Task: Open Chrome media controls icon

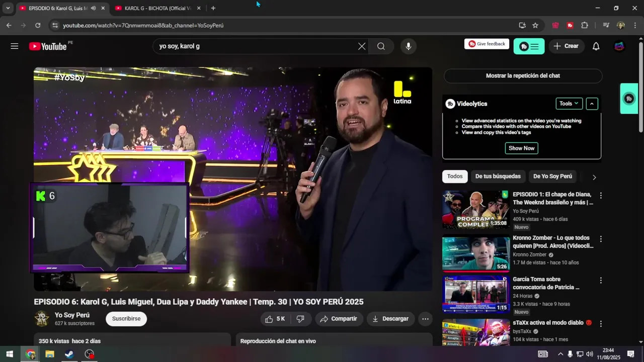Action: click(606, 25)
